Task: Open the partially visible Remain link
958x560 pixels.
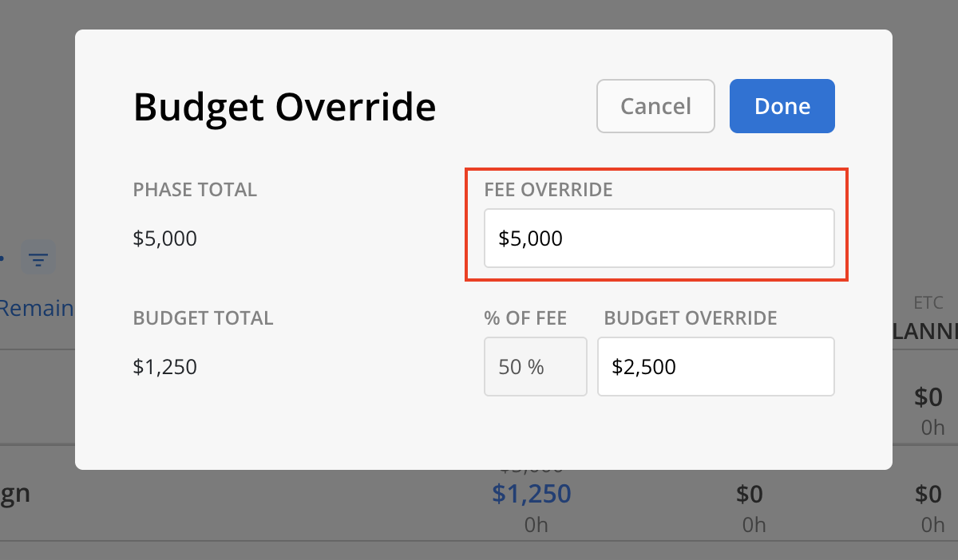Action: tap(37, 308)
